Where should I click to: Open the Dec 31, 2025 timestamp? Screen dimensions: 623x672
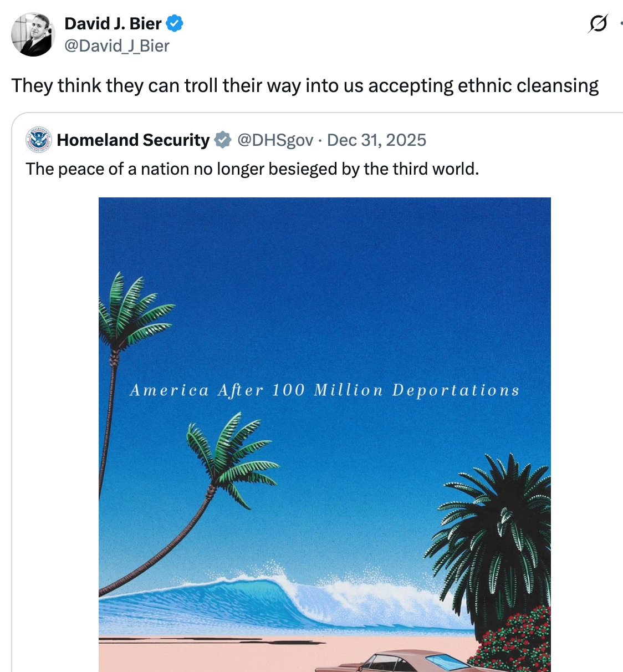coord(377,140)
